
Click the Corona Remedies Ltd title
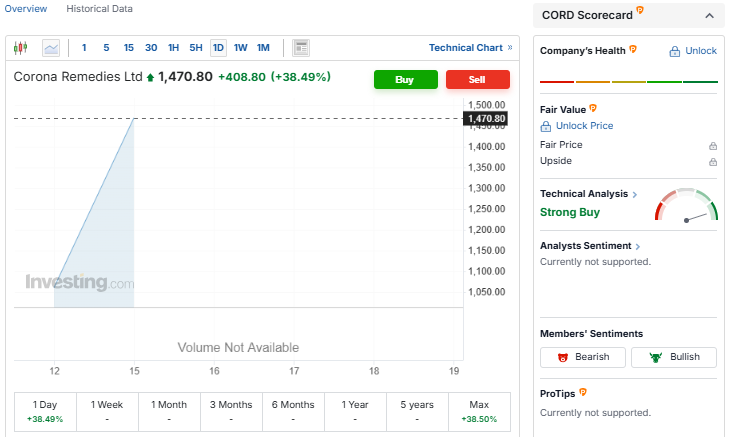78,77
